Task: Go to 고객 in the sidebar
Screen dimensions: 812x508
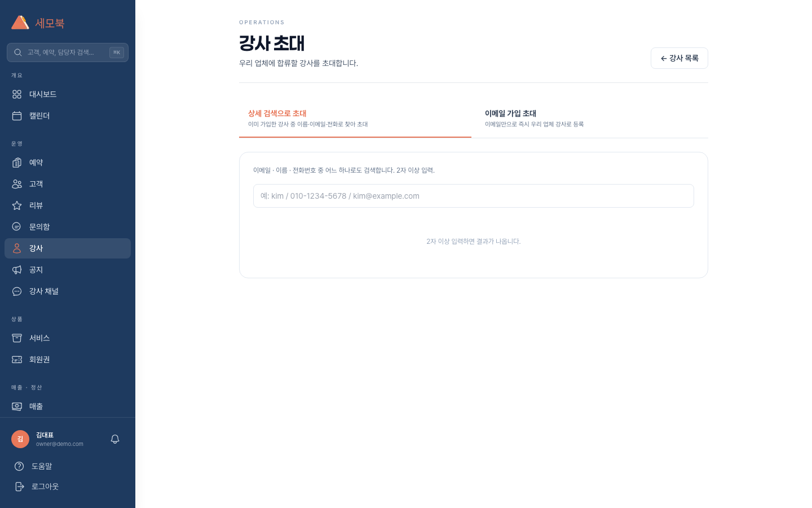Action: click(36, 184)
